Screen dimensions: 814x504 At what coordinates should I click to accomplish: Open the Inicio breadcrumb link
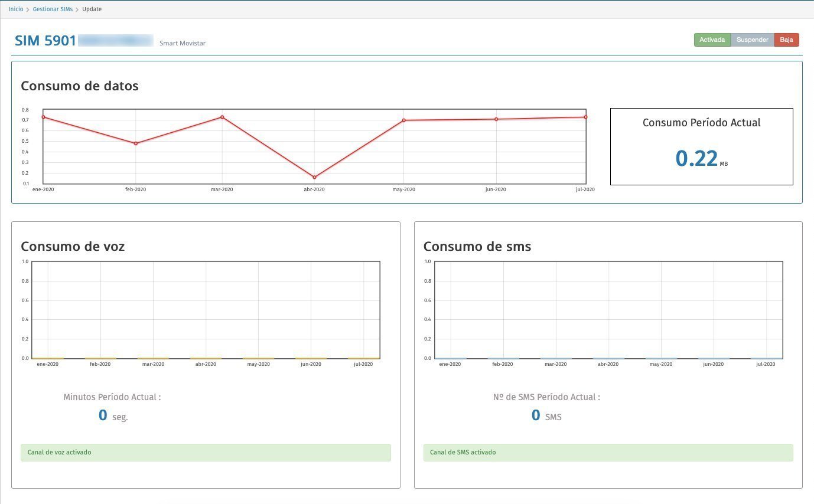(16, 9)
